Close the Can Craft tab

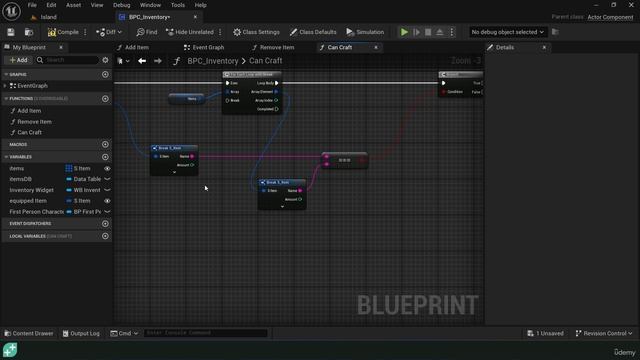376,47
